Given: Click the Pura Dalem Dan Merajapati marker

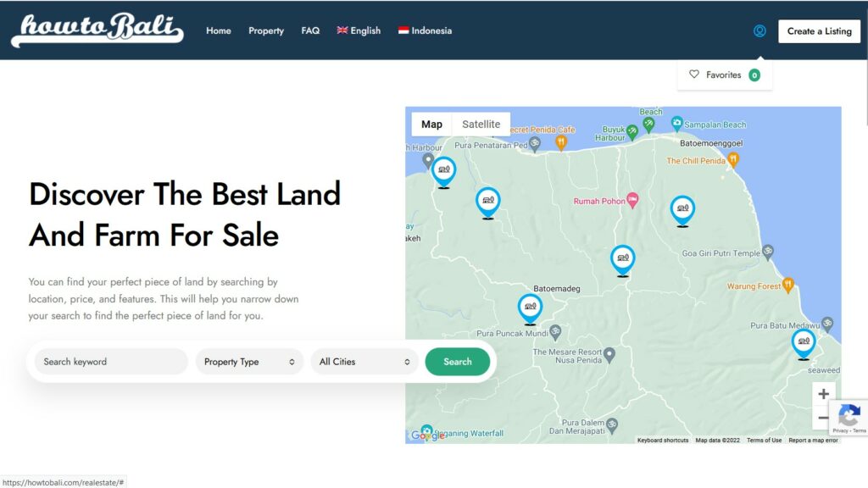Looking at the screenshot, I should tap(612, 425).
